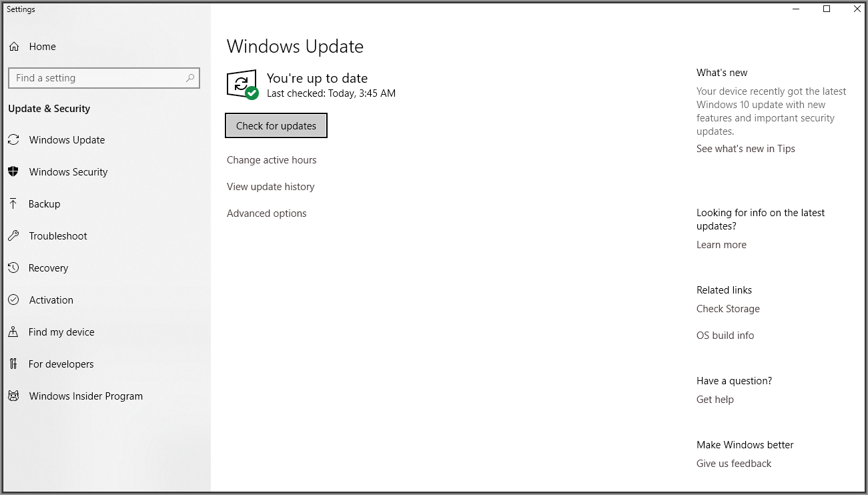Open Change active hours
This screenshot has width=868, height=495.
click(x=272, y=160)
